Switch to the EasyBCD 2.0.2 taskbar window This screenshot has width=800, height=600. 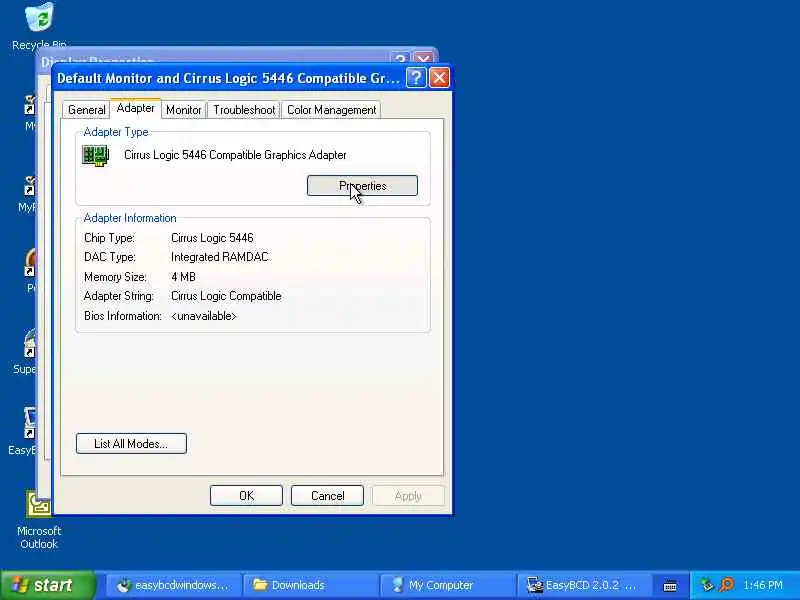click(x=583, y=585)
